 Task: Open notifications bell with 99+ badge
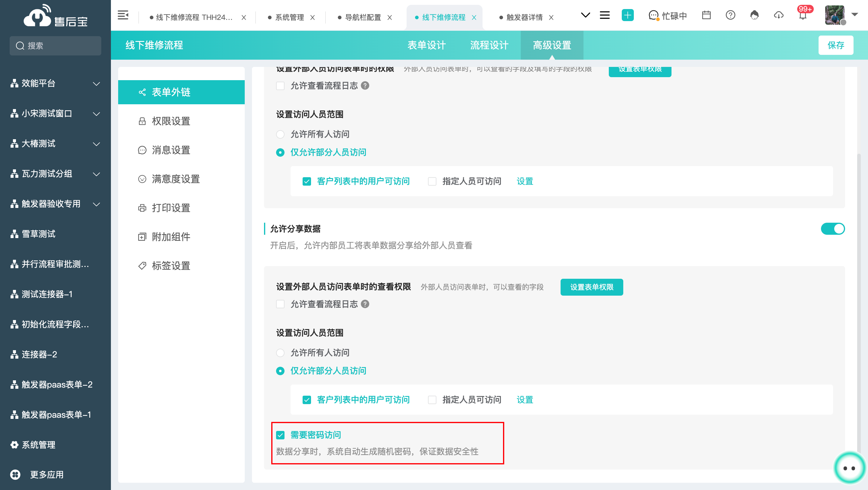803,15
